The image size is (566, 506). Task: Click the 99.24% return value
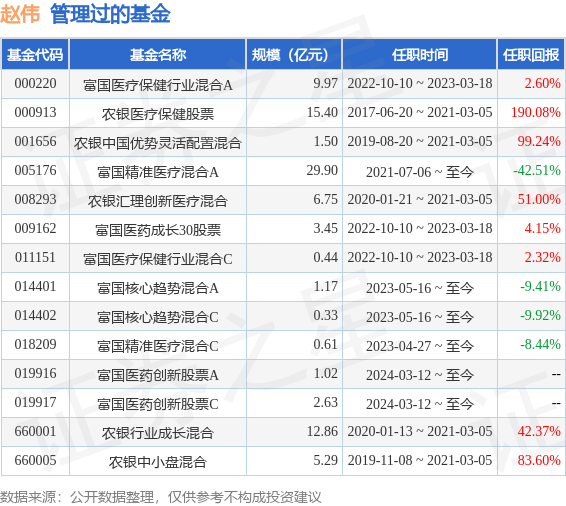pyautogui.click(x=539, y=141)
